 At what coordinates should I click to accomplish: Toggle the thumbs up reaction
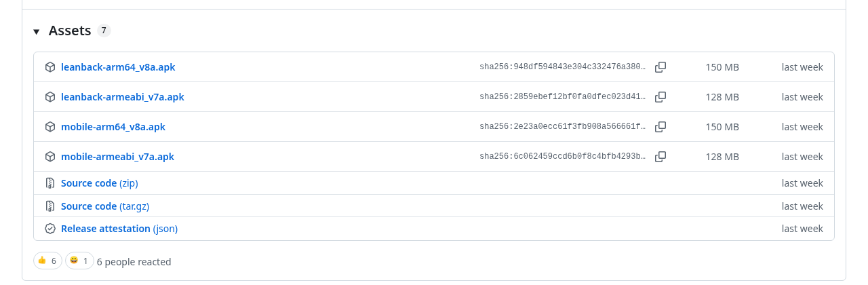click(x=47, y=261)
